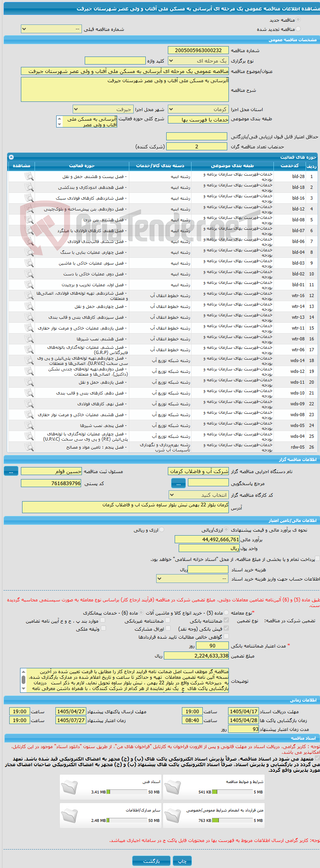The image size is (320, 868).
Task: Collapse حوزه های فعالیت section
Action: point(11,157)
